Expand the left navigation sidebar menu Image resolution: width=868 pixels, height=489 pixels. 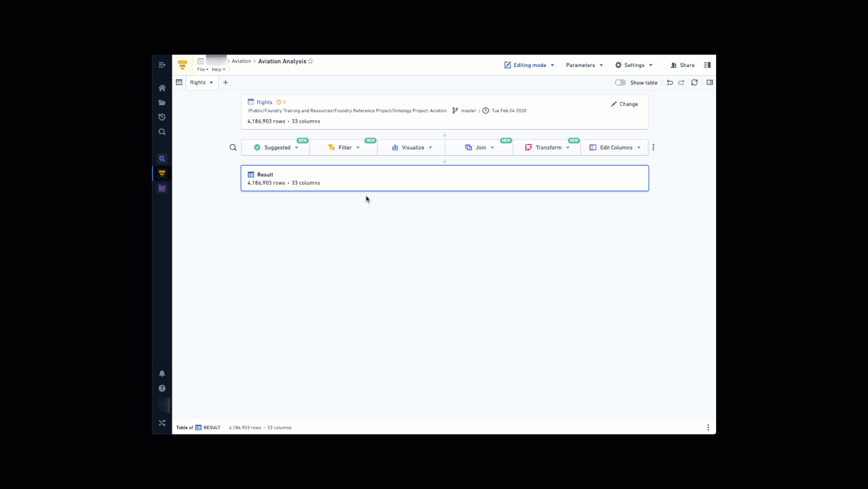pyautogui.click(x=162, y=65)
